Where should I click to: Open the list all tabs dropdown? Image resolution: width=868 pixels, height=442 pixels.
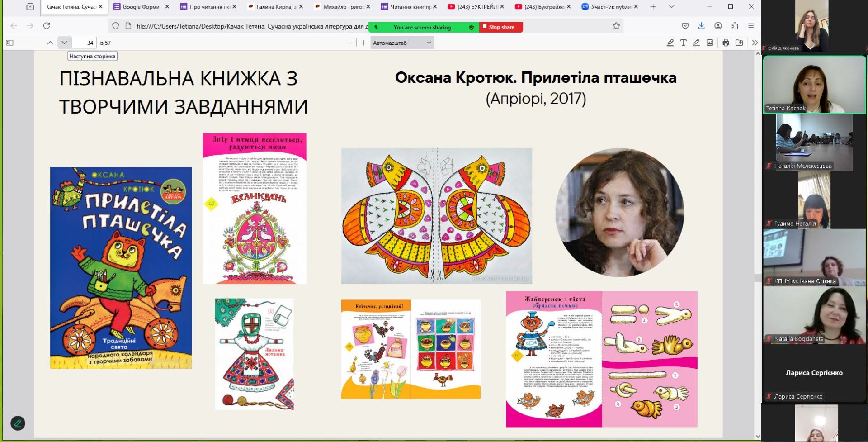(x=671, y=7)
